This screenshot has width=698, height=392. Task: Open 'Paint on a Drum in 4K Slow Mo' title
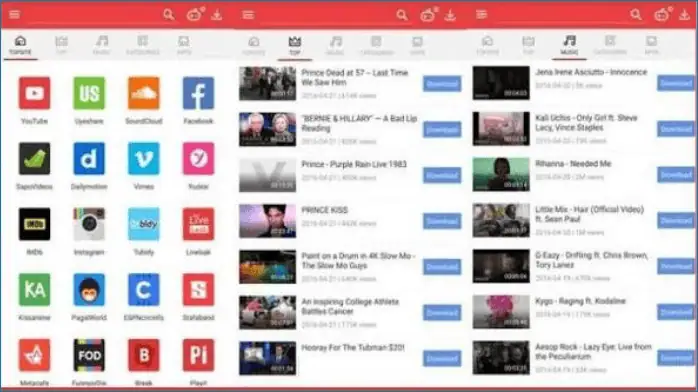[x=357, y=261]
